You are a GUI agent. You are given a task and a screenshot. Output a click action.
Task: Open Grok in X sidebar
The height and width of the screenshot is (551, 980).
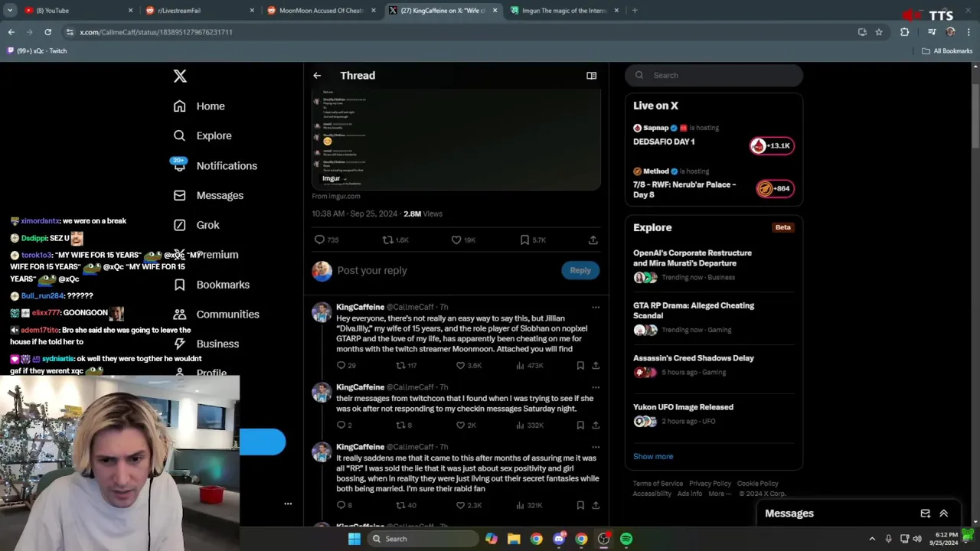click(x=196, y=225)
